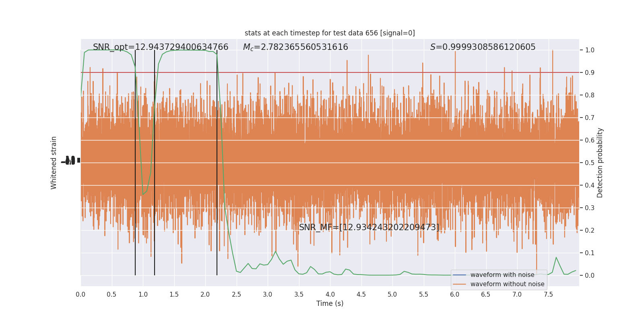Click the 'waveform with noise' legend entry
The height and width of the screenshot is (322, 644).
(502, 275)
